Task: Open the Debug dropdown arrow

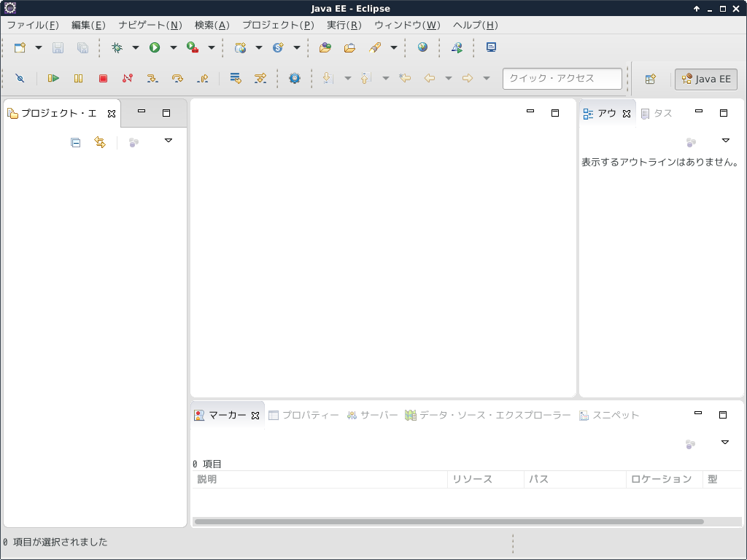Action: point(135,47)
